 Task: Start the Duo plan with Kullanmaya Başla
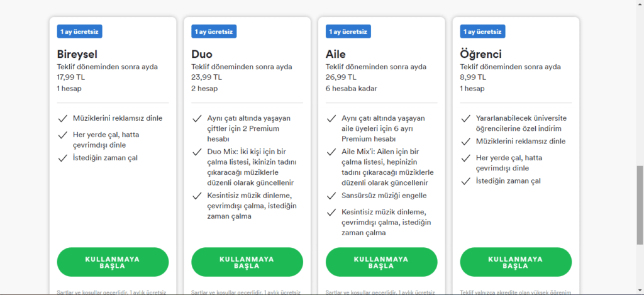(247, 262)
